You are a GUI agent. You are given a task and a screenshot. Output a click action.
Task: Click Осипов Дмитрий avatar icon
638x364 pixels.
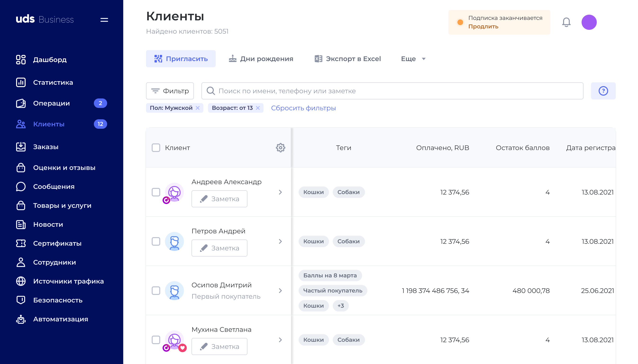click(174, 290)
